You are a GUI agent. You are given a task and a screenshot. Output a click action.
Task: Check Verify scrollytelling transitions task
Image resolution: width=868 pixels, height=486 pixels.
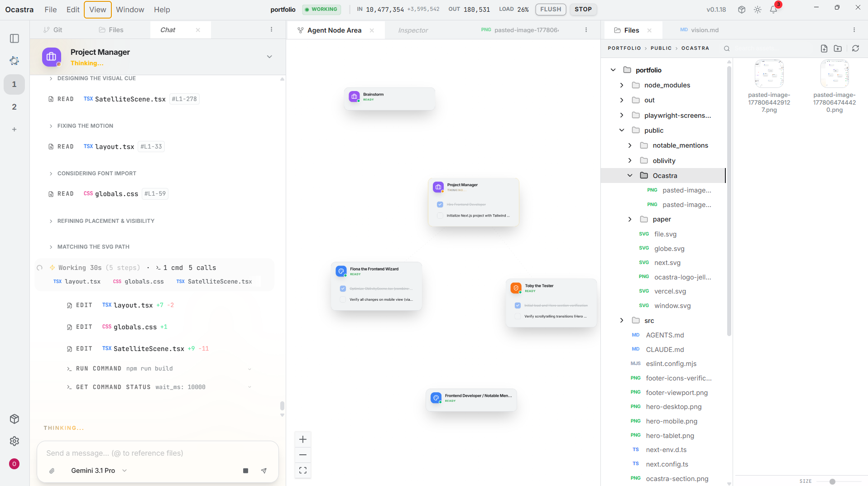[x=518, y=316]
